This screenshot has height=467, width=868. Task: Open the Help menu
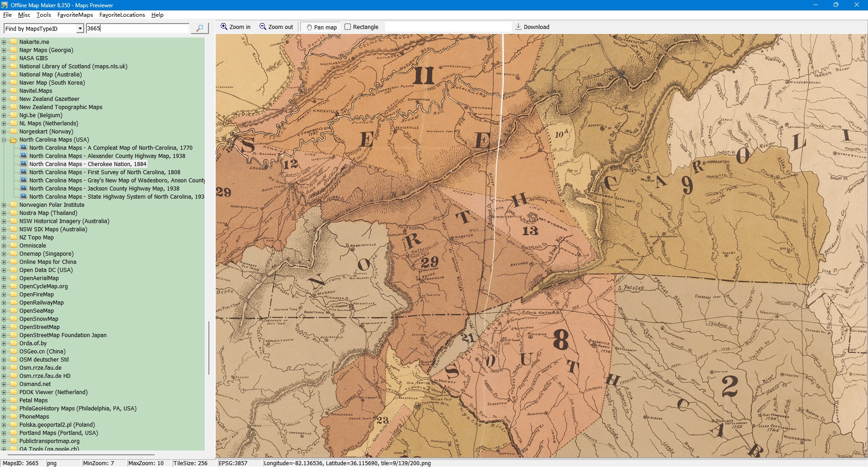tap(157, 15)
